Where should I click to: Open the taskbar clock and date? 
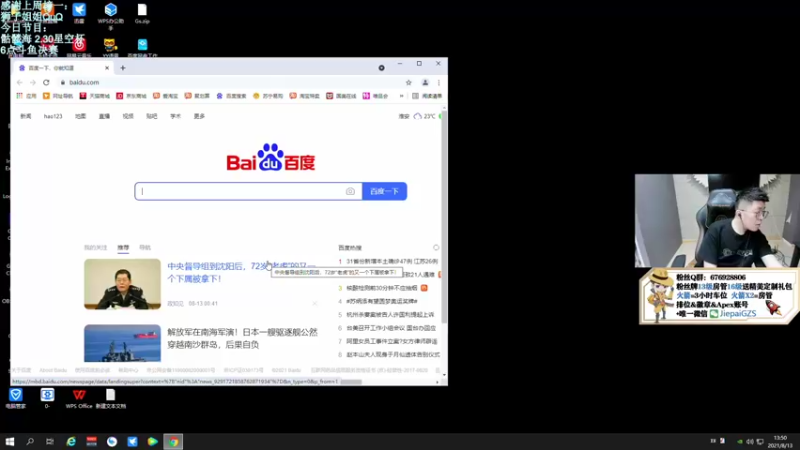pos(780,442)
